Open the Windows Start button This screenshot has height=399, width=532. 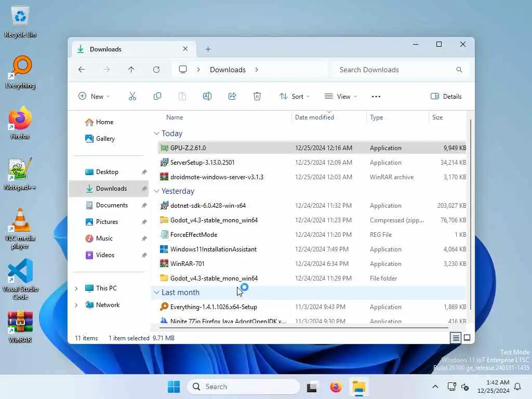click(174, 387)
